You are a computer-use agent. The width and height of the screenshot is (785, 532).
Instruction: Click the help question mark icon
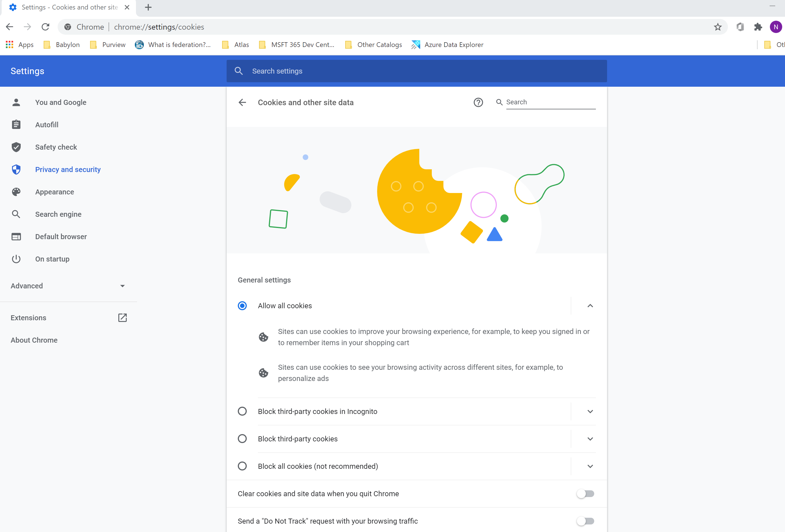pos(478,102)
